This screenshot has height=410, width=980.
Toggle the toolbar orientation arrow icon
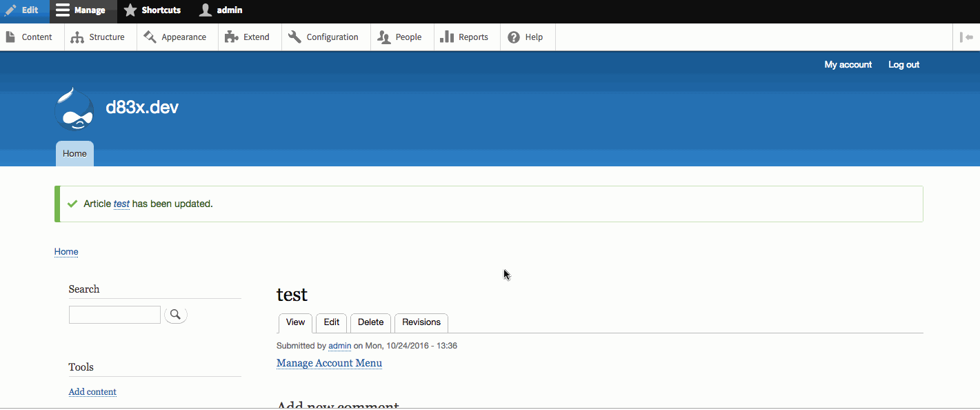[966, 37]
